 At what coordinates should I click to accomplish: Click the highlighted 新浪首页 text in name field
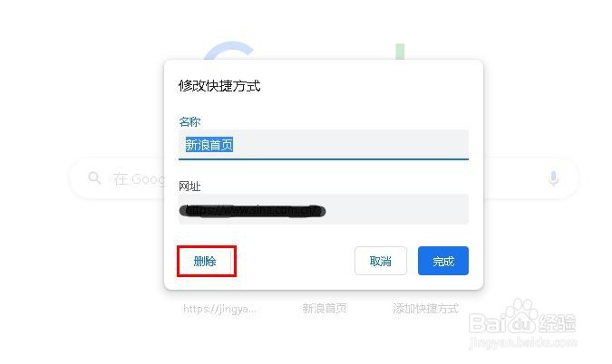[209, 145]
